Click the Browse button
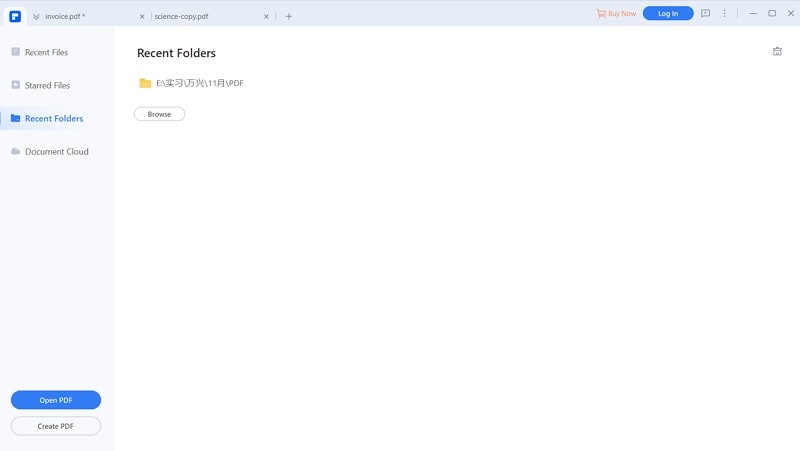Viewport: 800px width, 451px height. 159,114
